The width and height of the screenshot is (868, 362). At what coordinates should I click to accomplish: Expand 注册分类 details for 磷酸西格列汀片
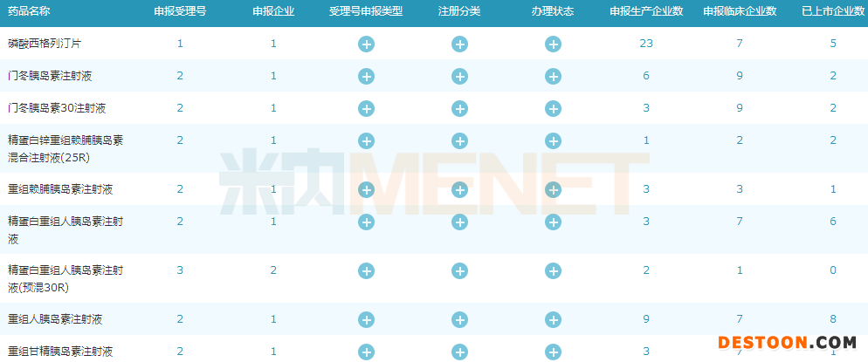point(459,44)
